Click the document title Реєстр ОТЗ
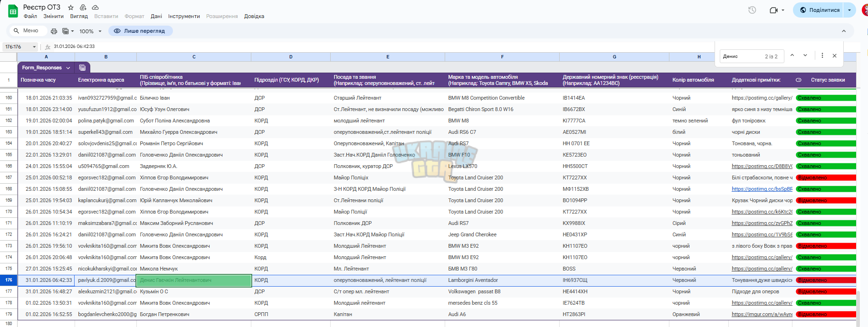Image resolution: width=868 pixels, height=327 pixels. (42, 7)
